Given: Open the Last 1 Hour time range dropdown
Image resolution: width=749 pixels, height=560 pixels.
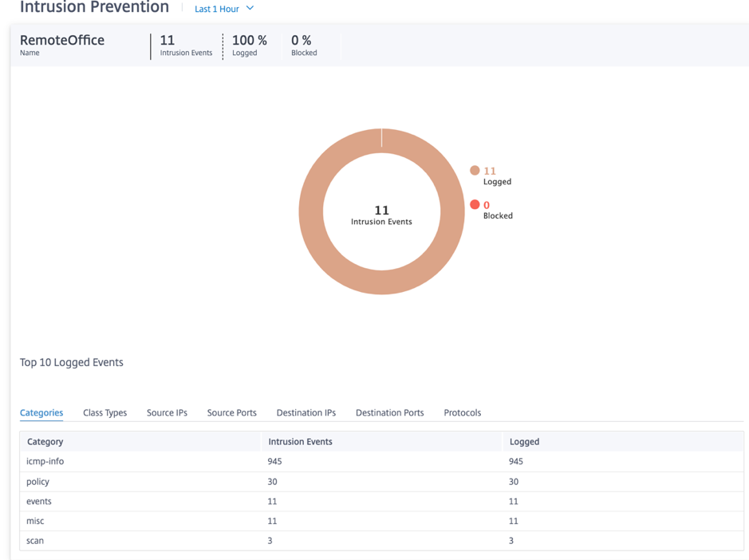Looking at the screenshot, I should pyautogui.click(x=224, y=9).
